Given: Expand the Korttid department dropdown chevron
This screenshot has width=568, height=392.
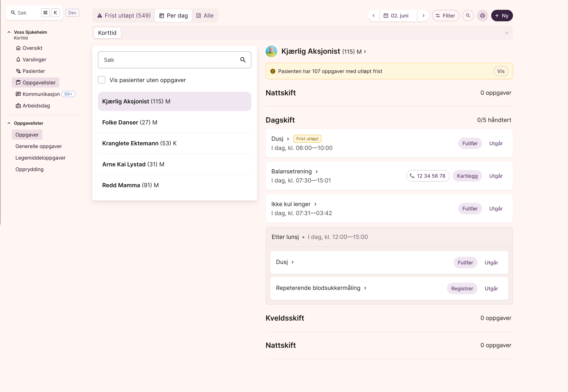Looking at the screenshot, I should coord(506,33).
